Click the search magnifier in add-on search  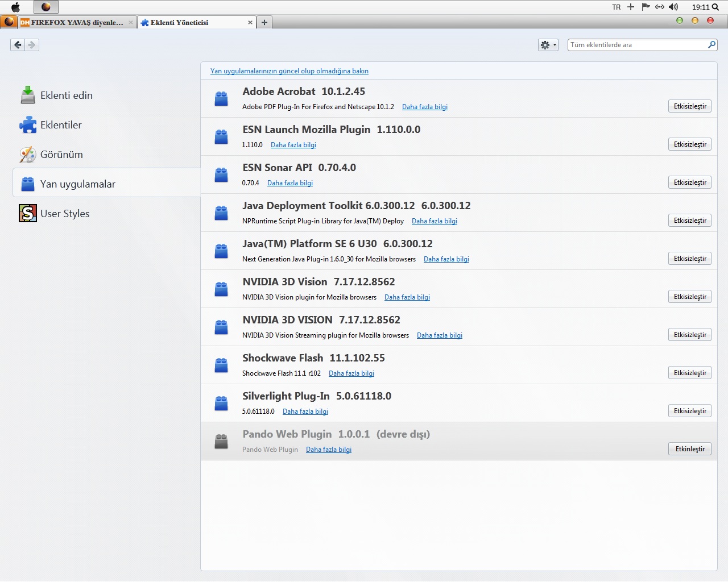[712, 44]
